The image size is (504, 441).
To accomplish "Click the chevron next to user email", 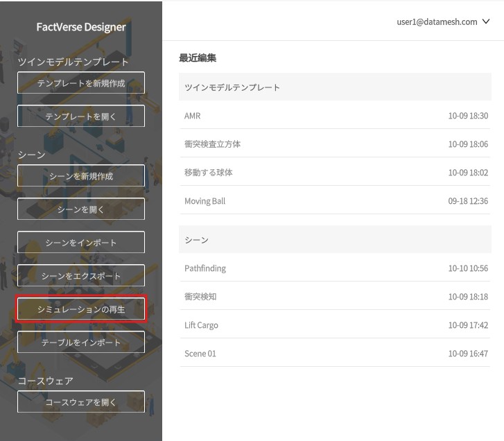I will point(485,21).
